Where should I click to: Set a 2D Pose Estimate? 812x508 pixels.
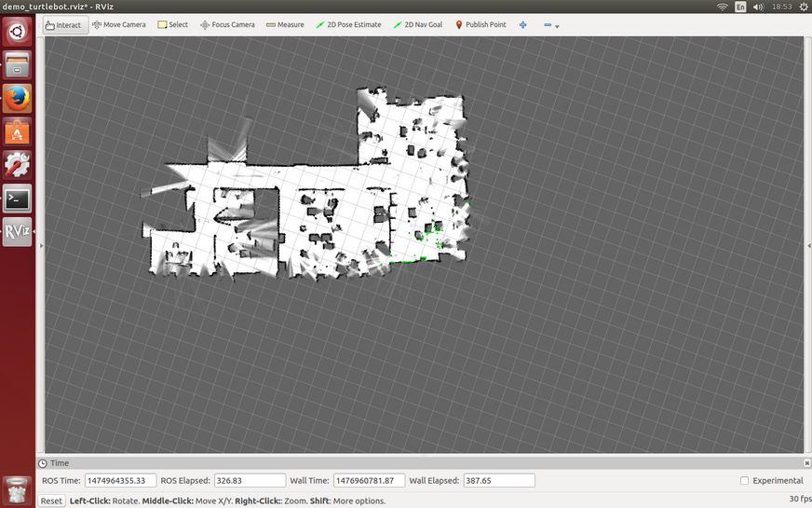click(x=348, y=25)
